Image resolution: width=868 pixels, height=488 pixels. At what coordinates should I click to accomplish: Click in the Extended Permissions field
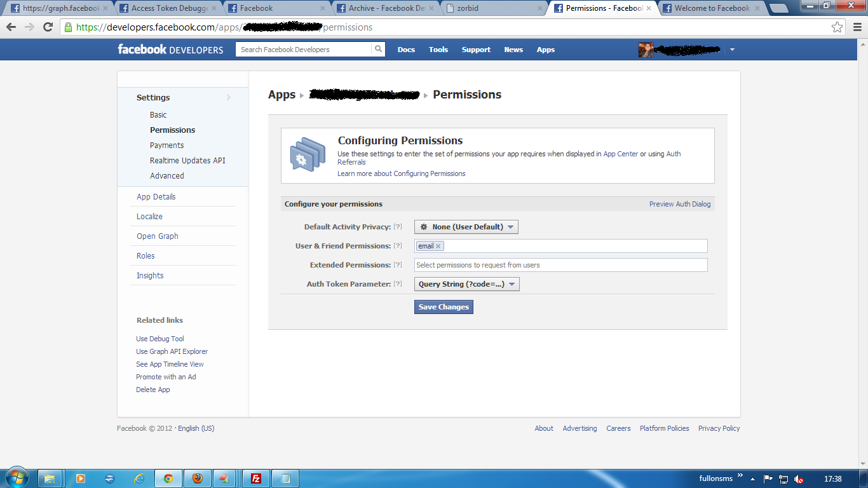point(561,265)
